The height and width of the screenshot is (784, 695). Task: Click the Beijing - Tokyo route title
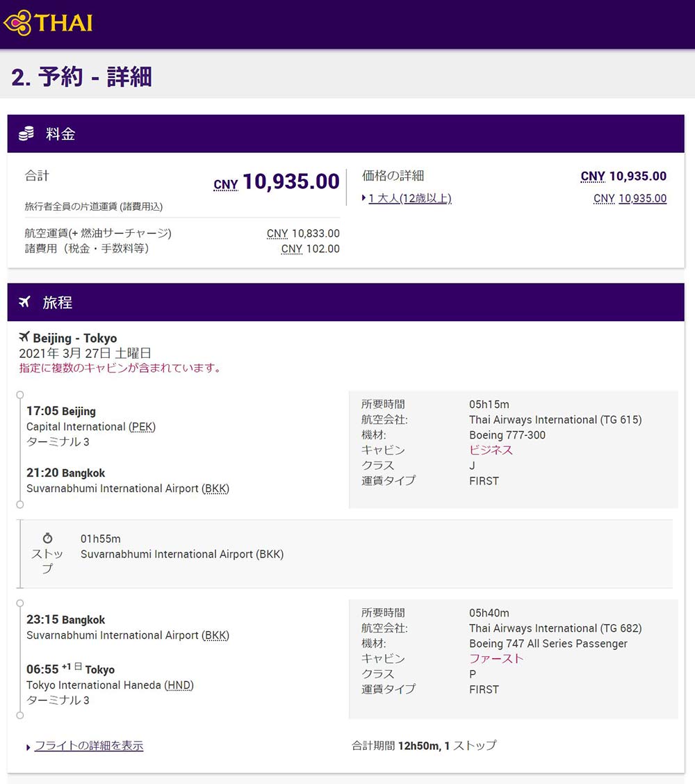(x=75, y=338)
